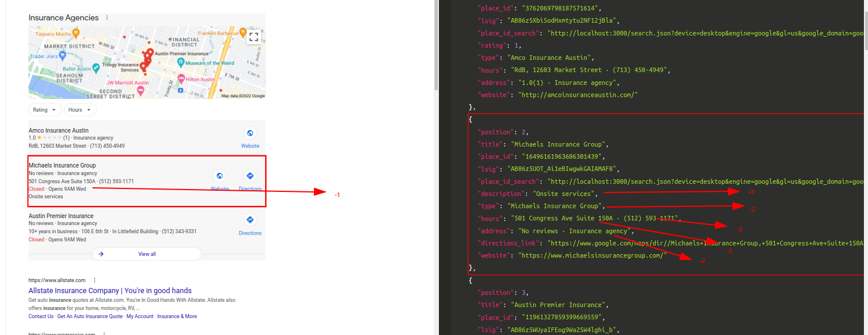Click the Onsite services text in Michaels listing

[x=46, y=197]
